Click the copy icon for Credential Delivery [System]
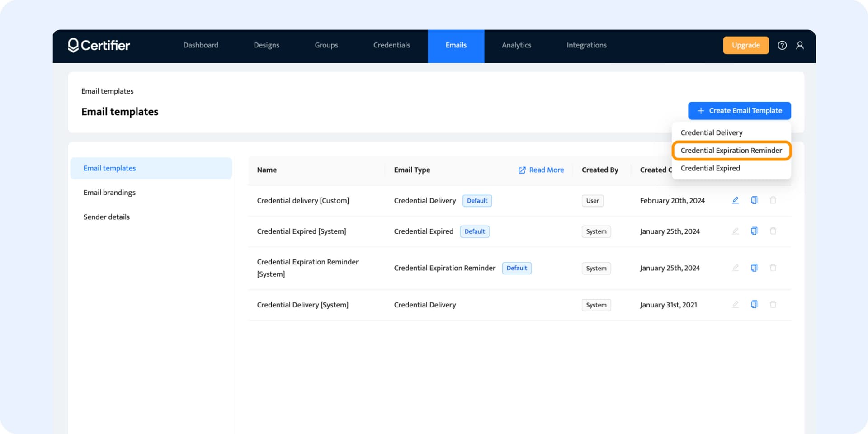Image resolution: width=868 pixels, height=434 pixels. [754, 304]
